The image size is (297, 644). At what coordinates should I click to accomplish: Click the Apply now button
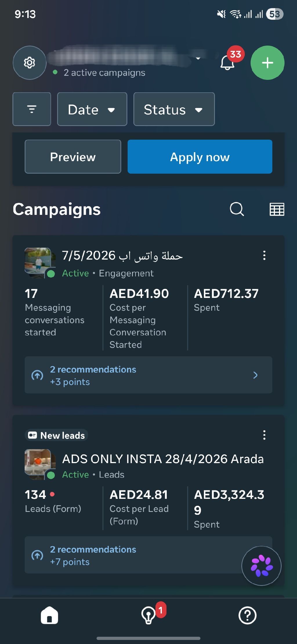click(x=200, y=157)
